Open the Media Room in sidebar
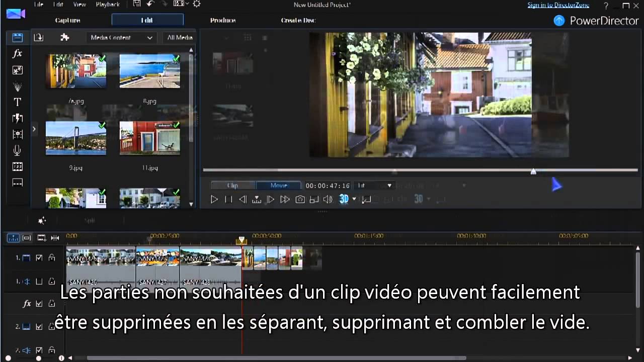 tap(18, 38)
